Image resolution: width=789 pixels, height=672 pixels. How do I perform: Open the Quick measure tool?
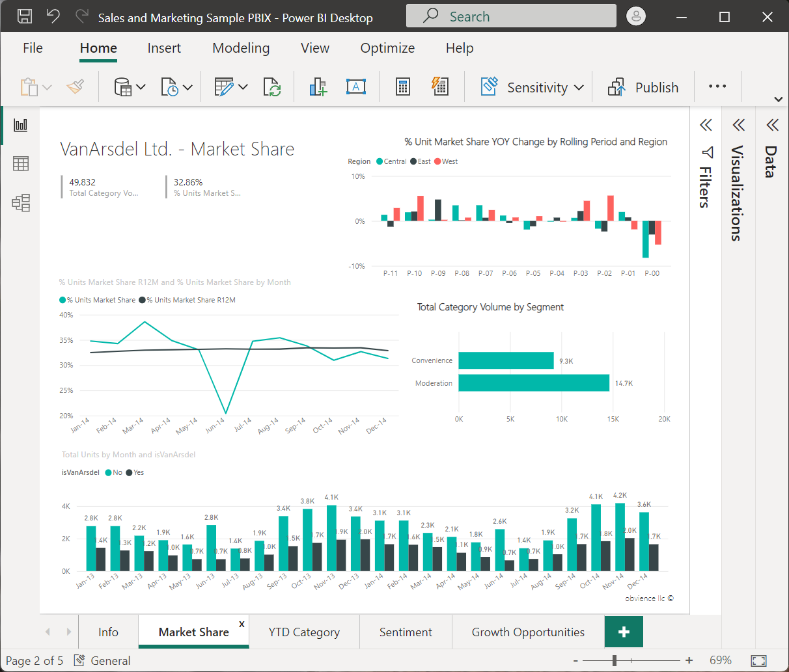(x=440, y=87)
